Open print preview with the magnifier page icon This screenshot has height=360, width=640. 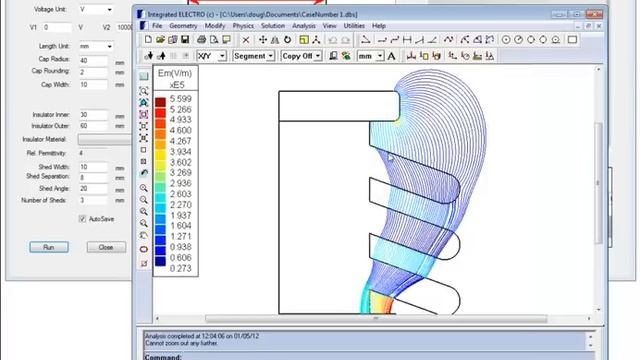tap(213, 40)
